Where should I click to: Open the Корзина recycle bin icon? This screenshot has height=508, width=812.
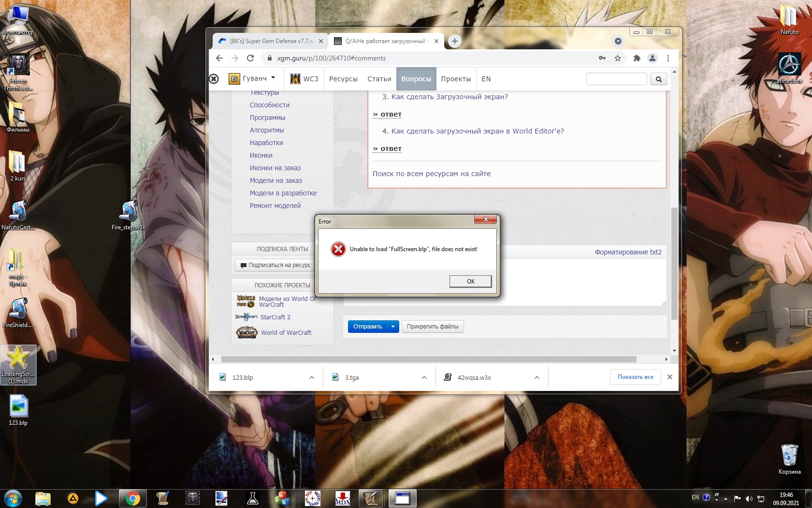click(789, 459)
